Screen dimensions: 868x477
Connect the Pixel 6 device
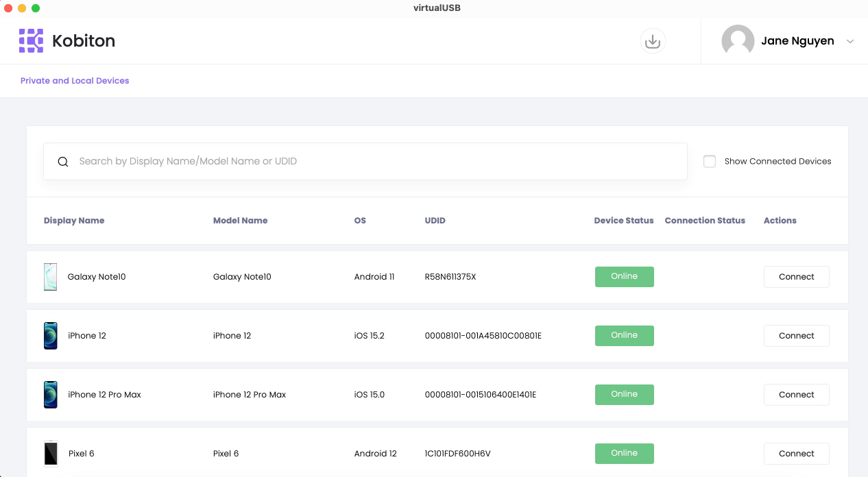797,454
